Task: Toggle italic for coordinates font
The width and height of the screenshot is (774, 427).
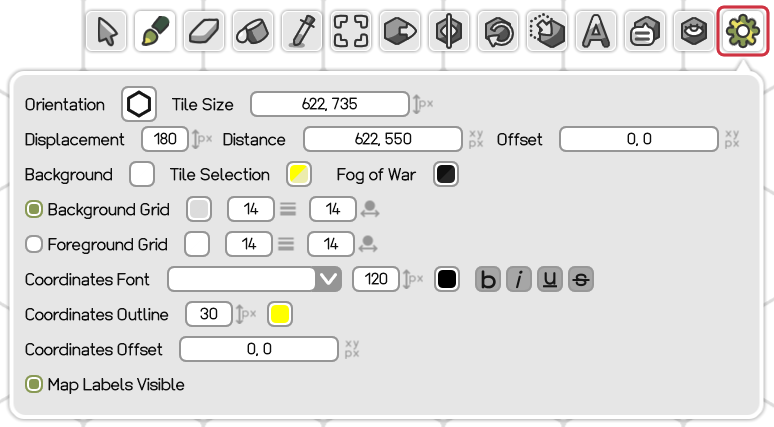Action: point(519,280)
